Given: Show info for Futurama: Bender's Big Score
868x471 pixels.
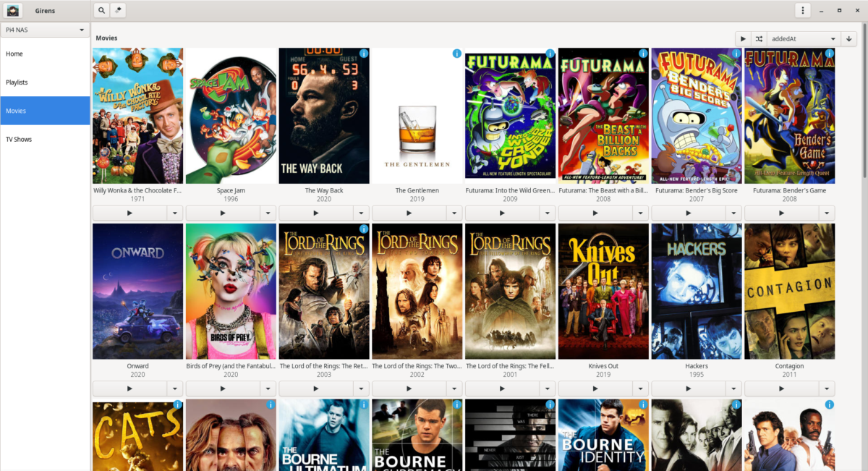Looking at the screenshot, I should 736,54.
